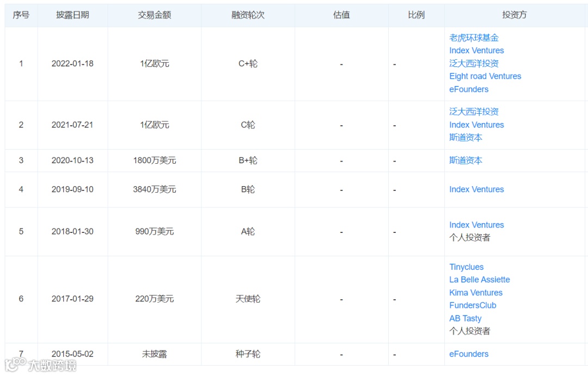Open Tinyclues investor link

[466, 267]
